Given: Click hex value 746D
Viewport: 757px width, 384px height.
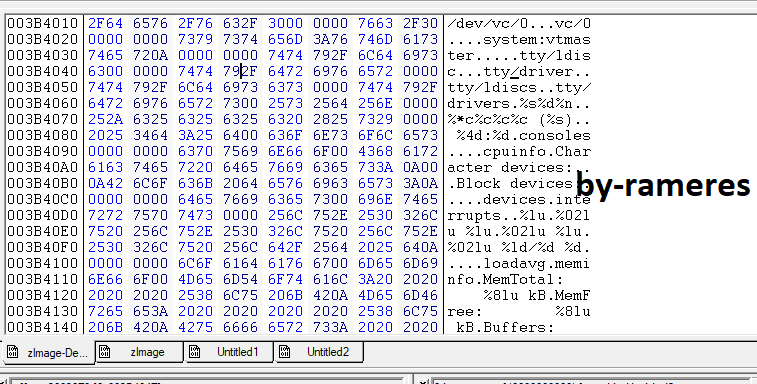Looking at the screenshot, I should click(x=376, y=39).
